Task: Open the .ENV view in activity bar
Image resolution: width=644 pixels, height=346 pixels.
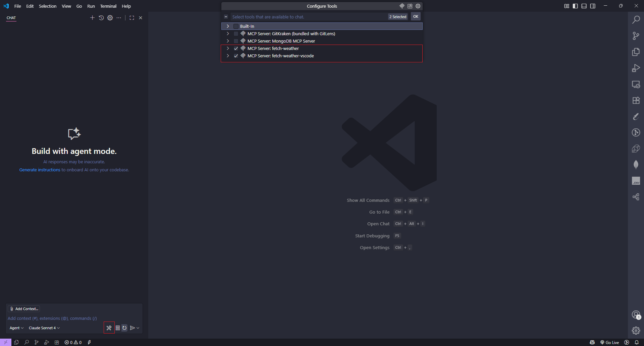Action: click(x=636, y=181)
